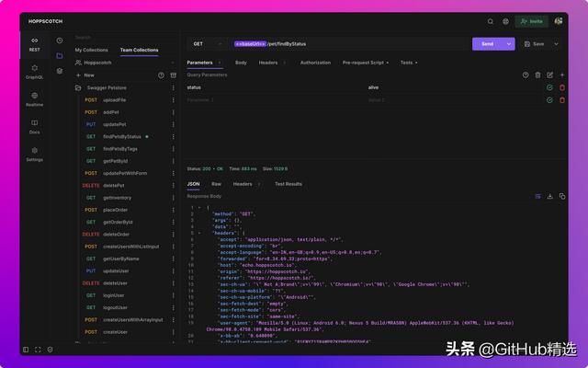The height and width of the screenshot is (368, 588).
Task: Open the Realtime section
Action: click(35, 99)
